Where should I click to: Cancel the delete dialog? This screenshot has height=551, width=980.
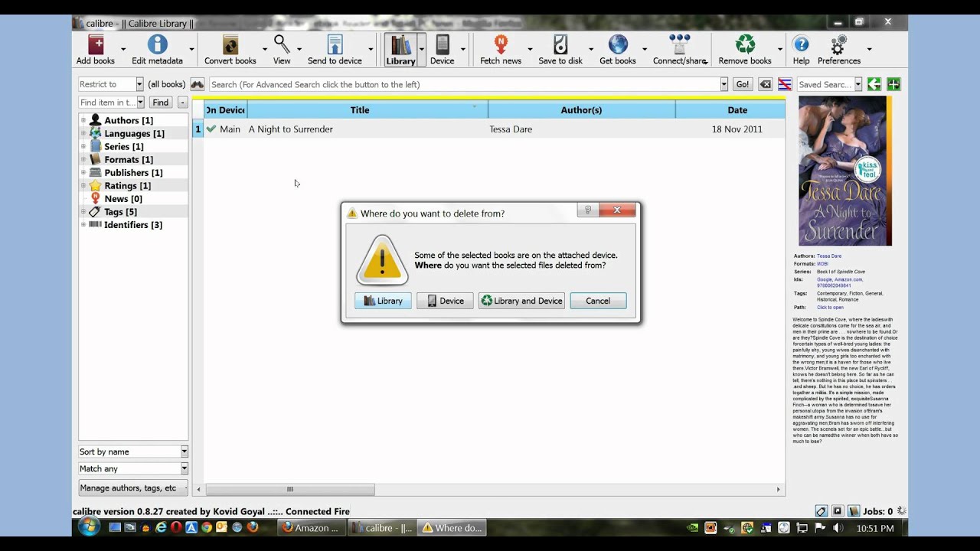coord(598,301)
